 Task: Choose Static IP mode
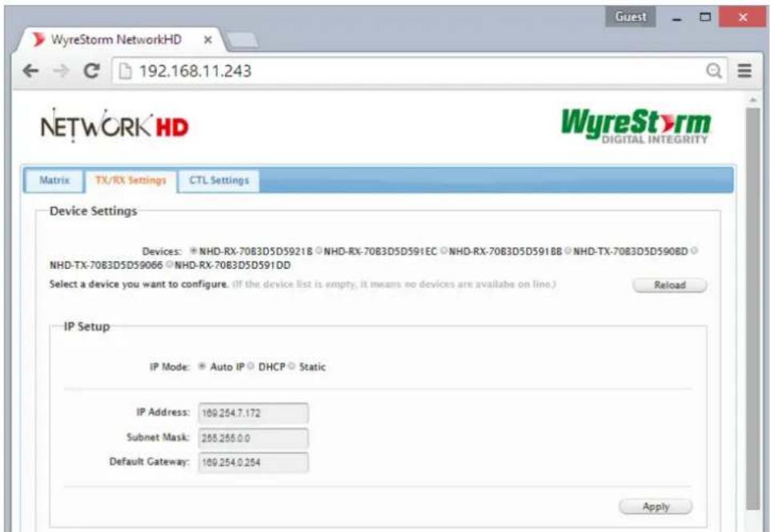click(x=291, y=366)
